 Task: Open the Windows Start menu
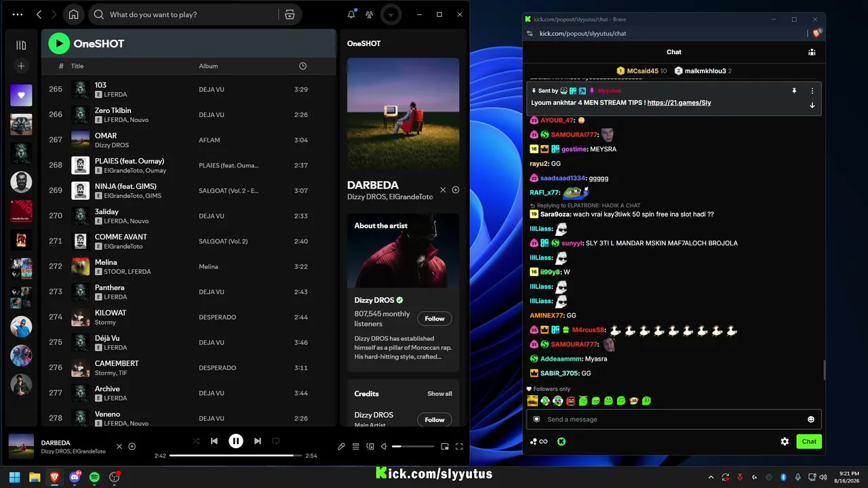15,477
